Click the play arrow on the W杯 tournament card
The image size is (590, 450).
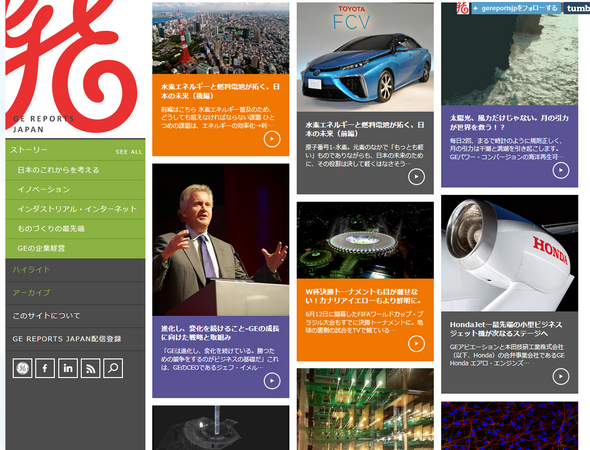click(416, 344)
